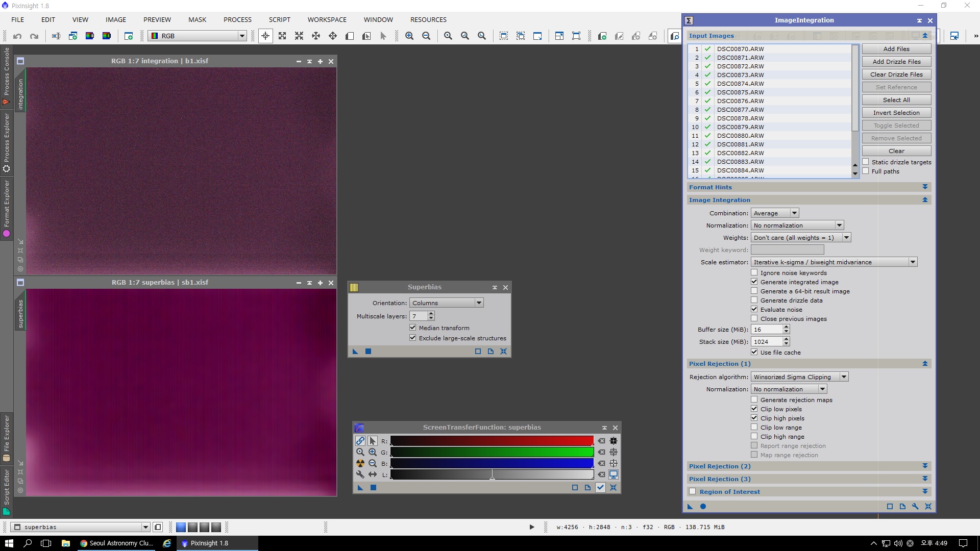Open the File Explorer side tab
Screen dimensions: 980x551
point(7,439)
